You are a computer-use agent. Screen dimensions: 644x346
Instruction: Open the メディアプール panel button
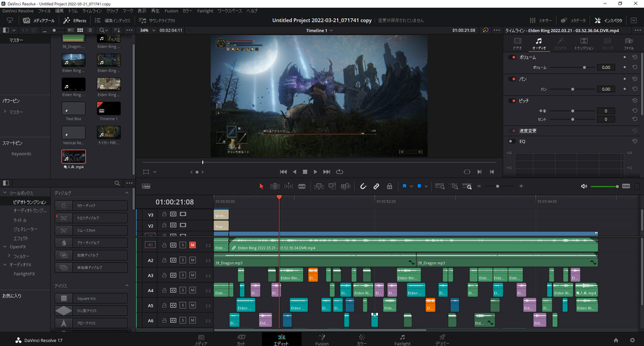tap(38, 20)
